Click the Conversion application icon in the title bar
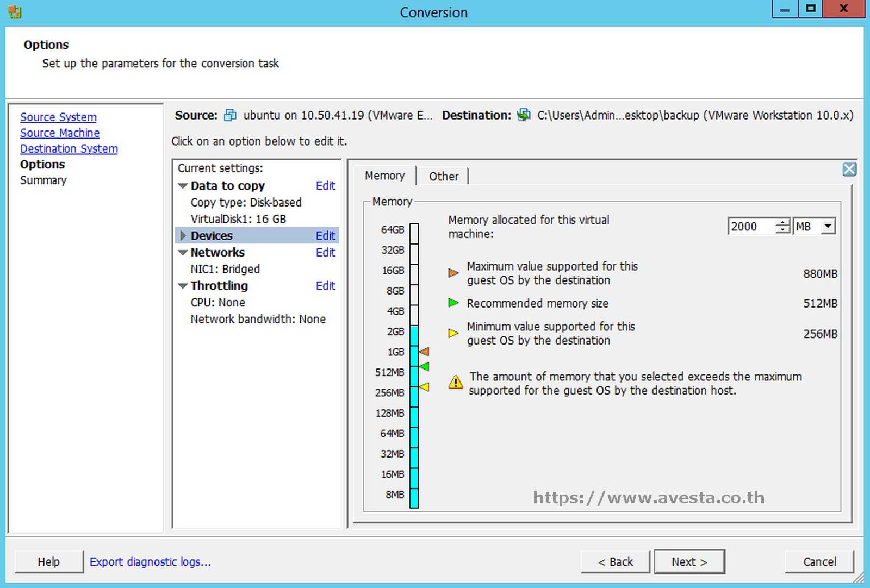 pyautogui.click(x=14, y=11)
